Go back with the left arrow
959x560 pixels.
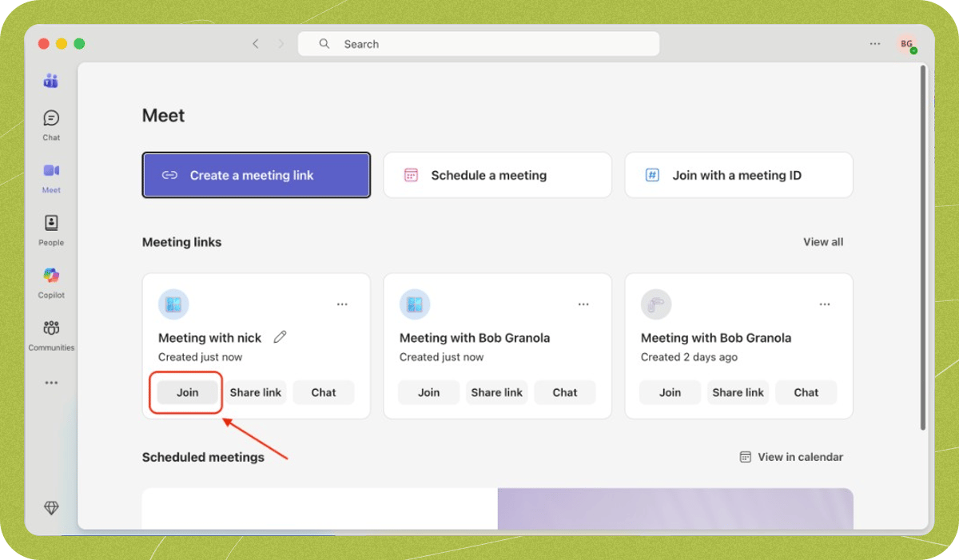(256, 44)
